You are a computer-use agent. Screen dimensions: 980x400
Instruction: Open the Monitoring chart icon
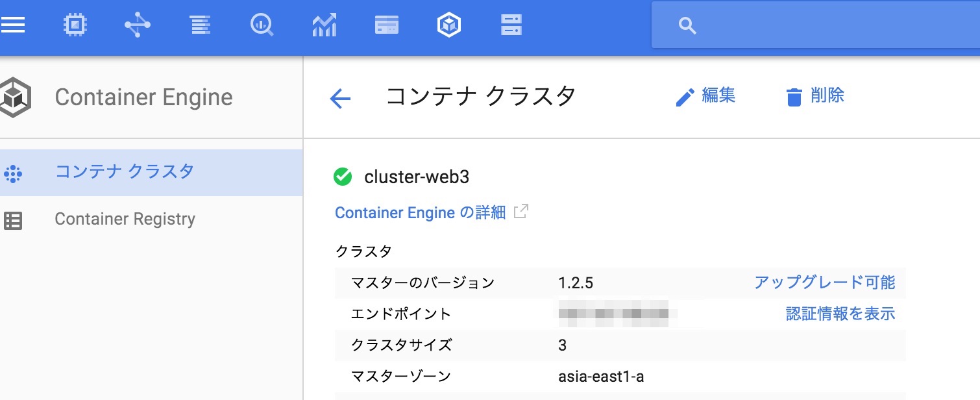324,24
